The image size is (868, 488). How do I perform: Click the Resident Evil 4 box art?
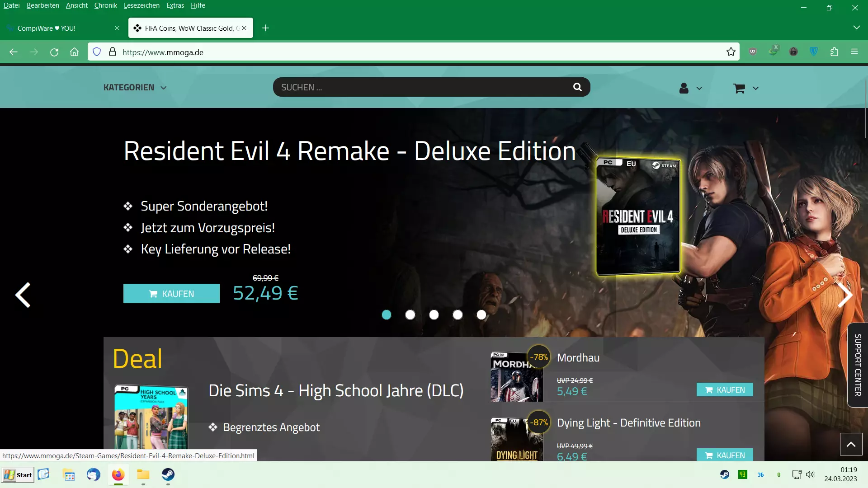click(638, 217)
